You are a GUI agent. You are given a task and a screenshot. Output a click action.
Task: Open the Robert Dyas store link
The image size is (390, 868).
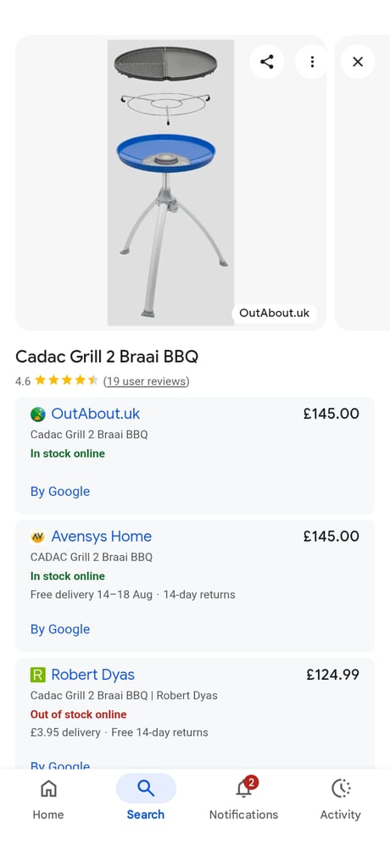[93, 675]
